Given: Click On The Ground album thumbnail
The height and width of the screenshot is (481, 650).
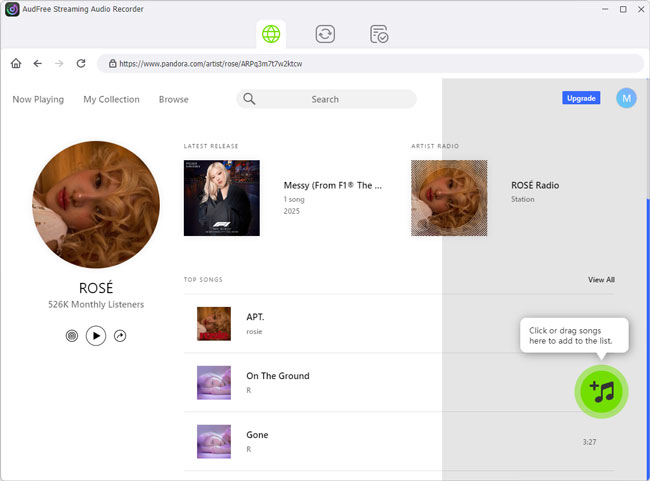Looking at the screenshot, I should point(214,383).
